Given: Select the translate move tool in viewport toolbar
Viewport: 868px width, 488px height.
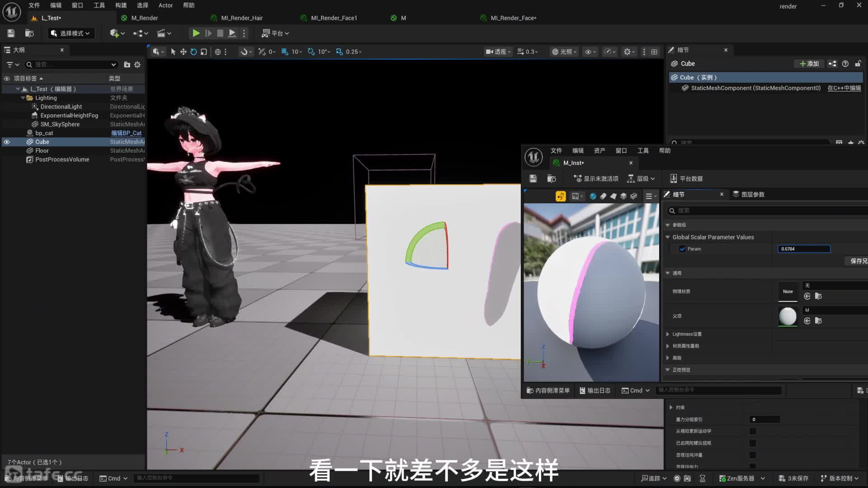Looking at the screenshot, I should coord(183,52).
